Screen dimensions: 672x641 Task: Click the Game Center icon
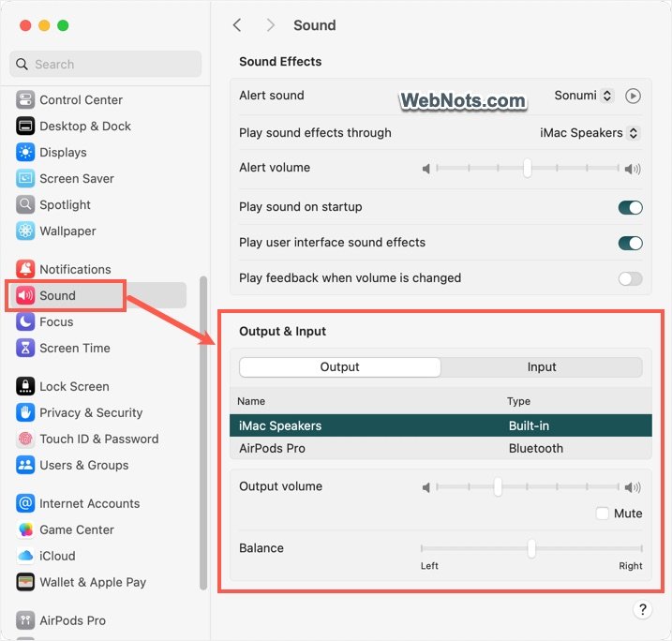pos(25,530)
